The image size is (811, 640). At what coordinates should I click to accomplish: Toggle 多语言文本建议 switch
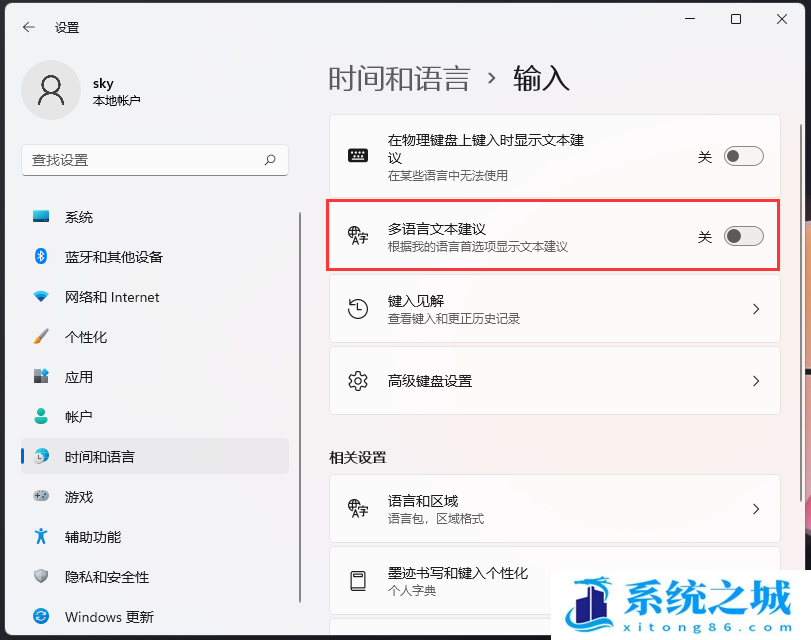(744, 236)
